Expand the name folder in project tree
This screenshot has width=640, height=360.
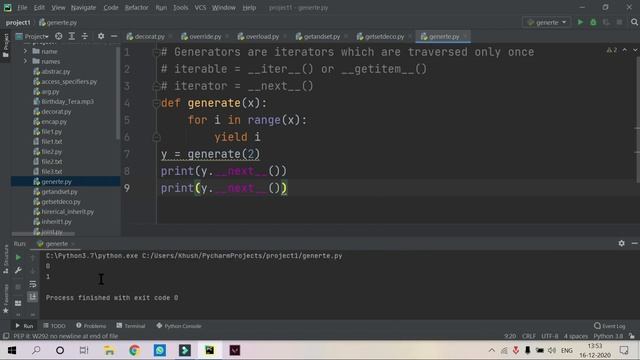[25, 51]
